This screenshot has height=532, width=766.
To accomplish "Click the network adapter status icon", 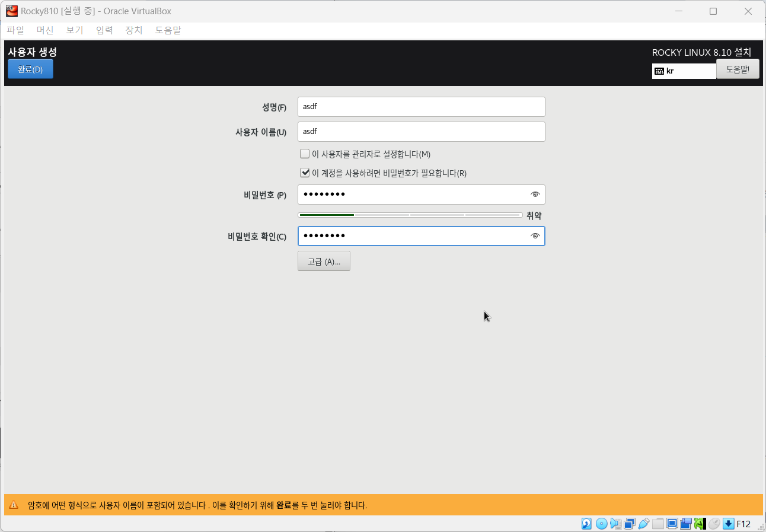I will pos(630,524).
